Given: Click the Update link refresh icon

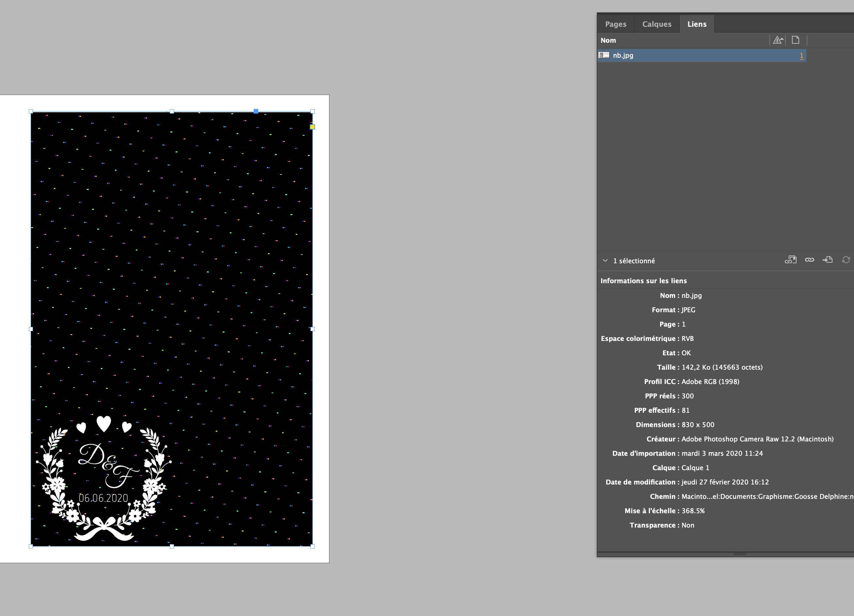Looking at the screenshot, I should (x=846, y=260).
